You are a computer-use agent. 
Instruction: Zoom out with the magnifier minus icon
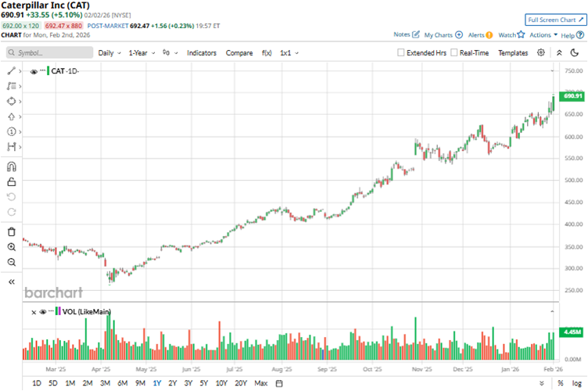click(11, 262)
